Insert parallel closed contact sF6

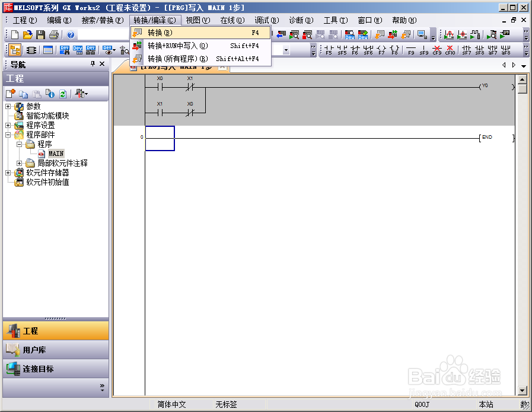coord(368,50)
